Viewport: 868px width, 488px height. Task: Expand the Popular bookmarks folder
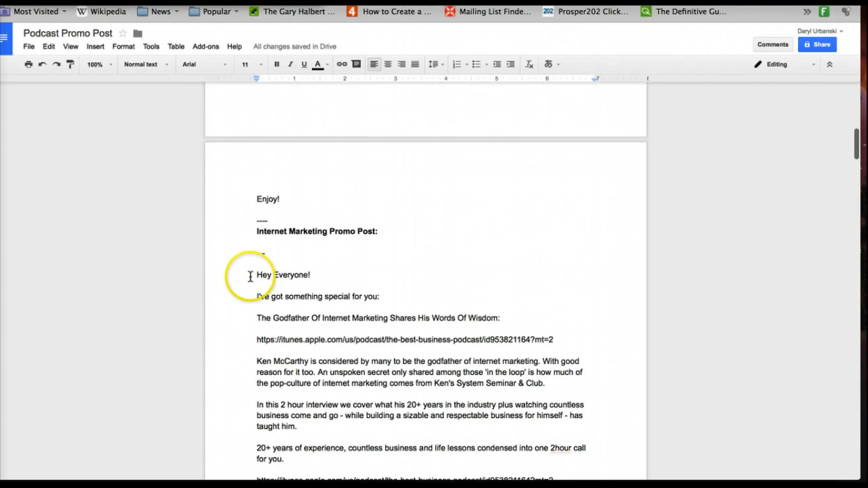pos(214,11)
